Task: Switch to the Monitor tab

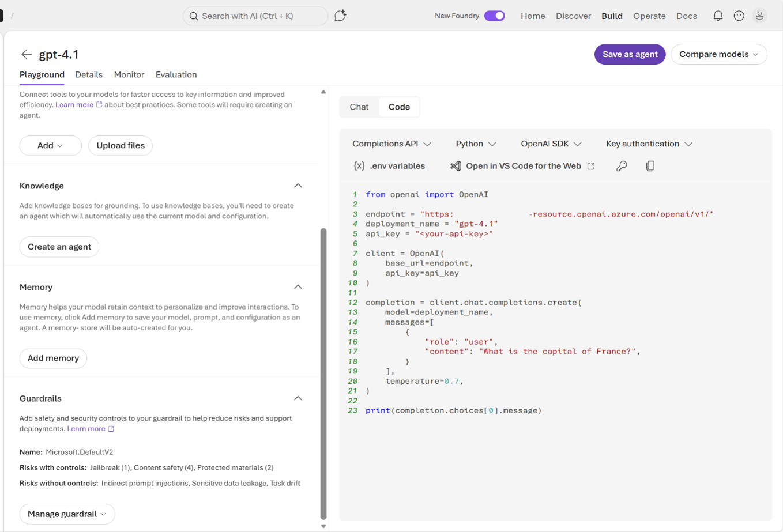Action: [x=129, y=75]
